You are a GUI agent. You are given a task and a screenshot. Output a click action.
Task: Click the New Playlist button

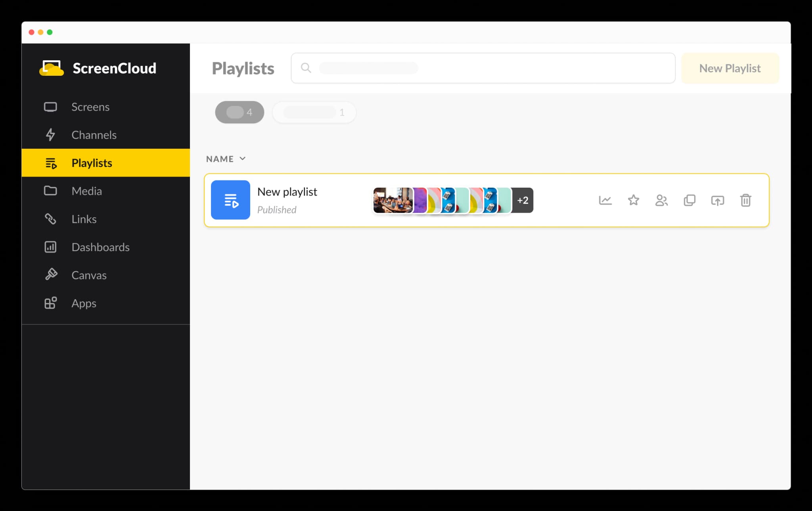(730, 68)
